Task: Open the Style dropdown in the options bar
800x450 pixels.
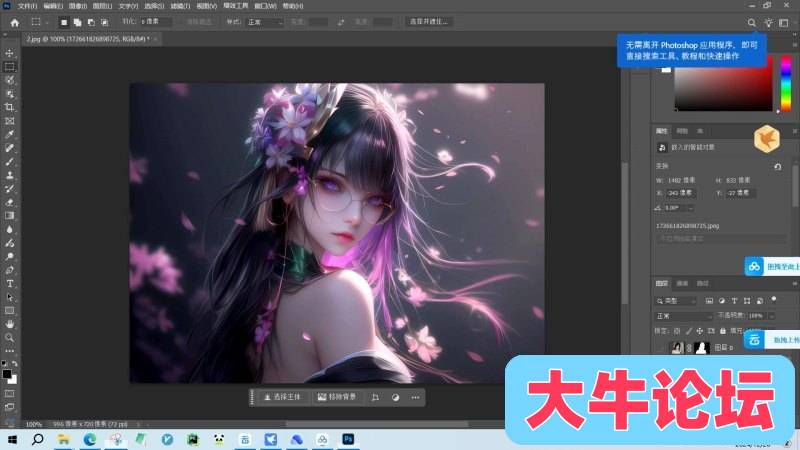Action: coord(265,22)
